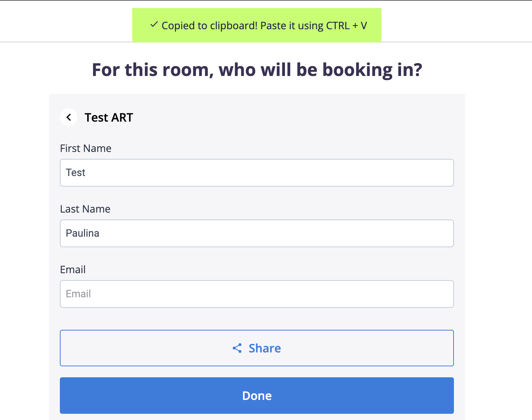Go back using the chevron arrow icon

(x=69, y=117)
